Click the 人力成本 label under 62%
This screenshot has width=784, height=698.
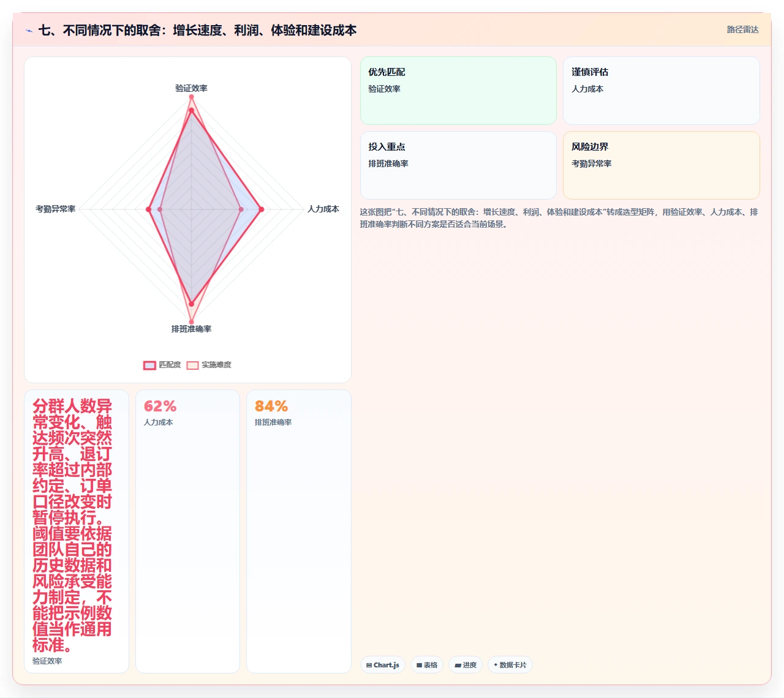click(158, 422)
